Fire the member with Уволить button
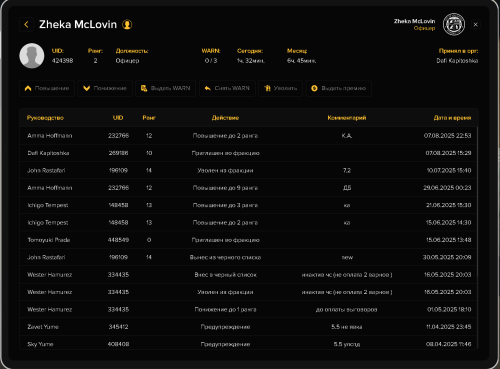Image resolution: width=500 pixels, height=369 pixels. [280, 88]
